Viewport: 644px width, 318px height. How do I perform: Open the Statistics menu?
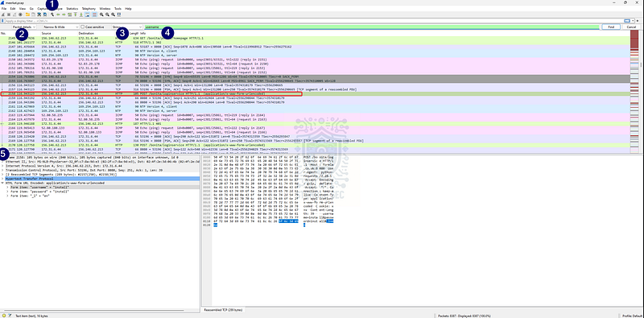point(72,9)
